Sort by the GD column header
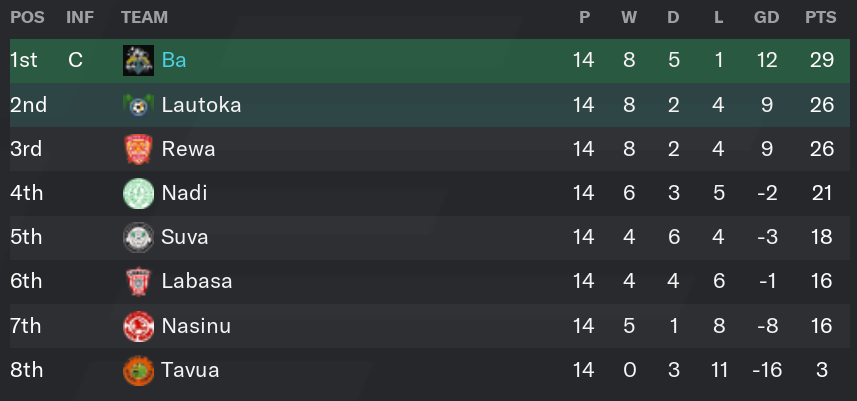Viewport: 857px width, 401px height. pos(766,17)
